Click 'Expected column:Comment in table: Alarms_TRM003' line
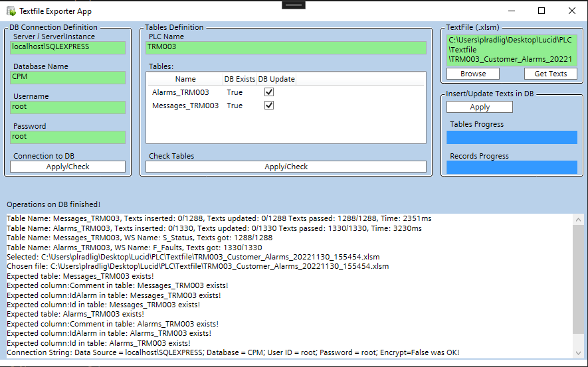This screenshot has height=367, width=588. 112,324
